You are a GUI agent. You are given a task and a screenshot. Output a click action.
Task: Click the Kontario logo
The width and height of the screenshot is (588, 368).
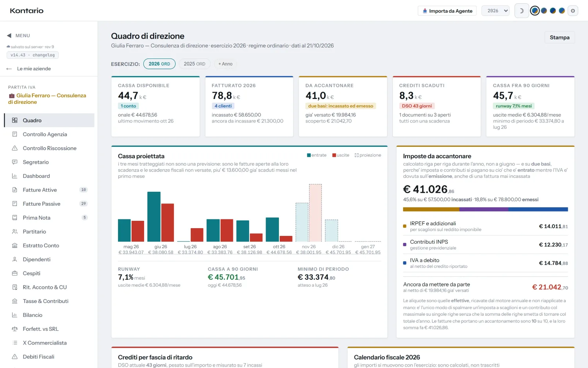[27, 11]
